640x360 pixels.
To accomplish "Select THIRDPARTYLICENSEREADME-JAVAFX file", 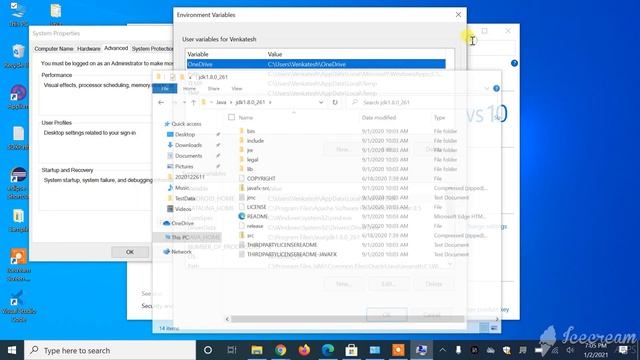I will [292, 254].
